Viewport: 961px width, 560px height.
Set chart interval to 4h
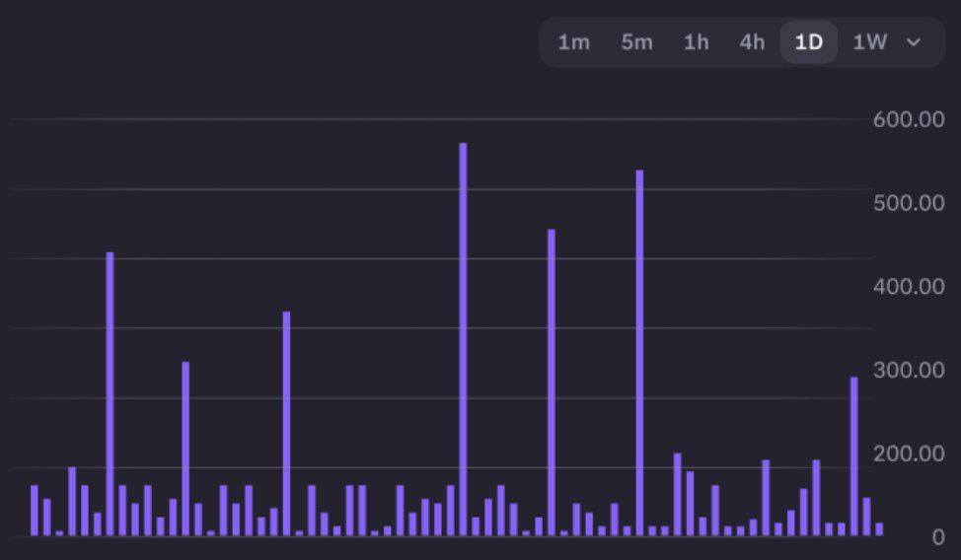pyautogui.click(x=752, y=42)
